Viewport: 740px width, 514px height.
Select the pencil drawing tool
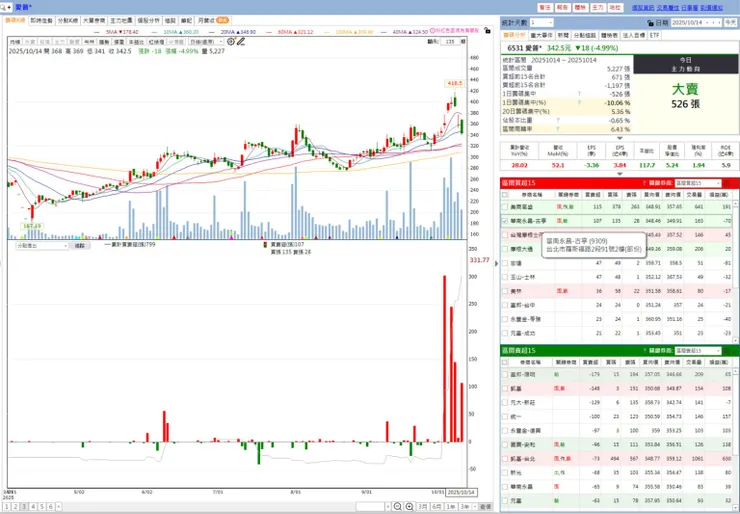tap(241, 42)
